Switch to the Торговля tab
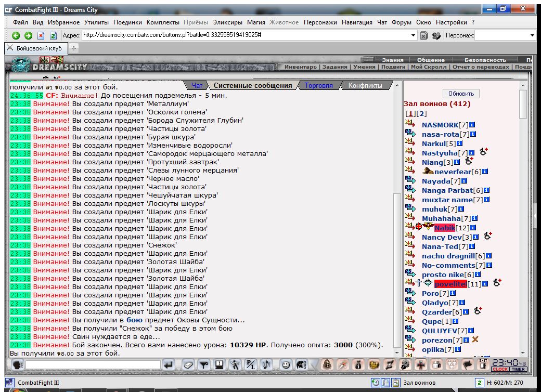Image resolution: width=541 pixels, height=392 pixels. pyautogui.click(x=319, y=85)
